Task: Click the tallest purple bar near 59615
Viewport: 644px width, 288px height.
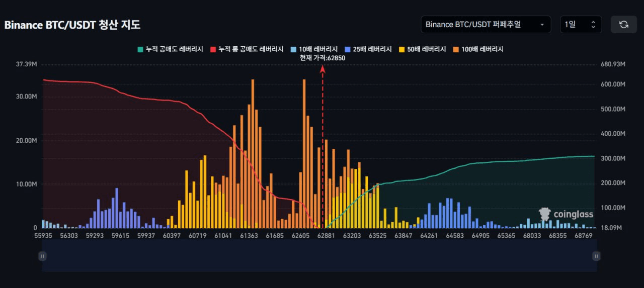Action: coord(117,208)
